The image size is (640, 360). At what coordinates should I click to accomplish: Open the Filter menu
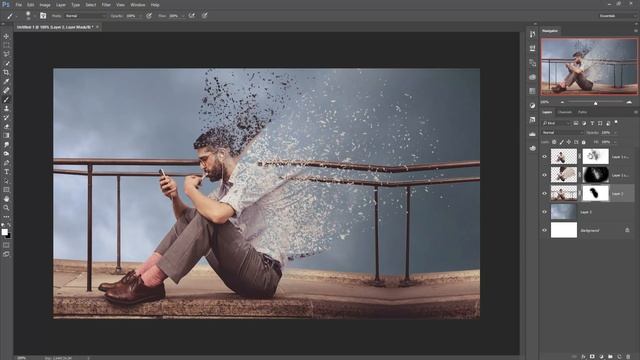tap(106, 5)
